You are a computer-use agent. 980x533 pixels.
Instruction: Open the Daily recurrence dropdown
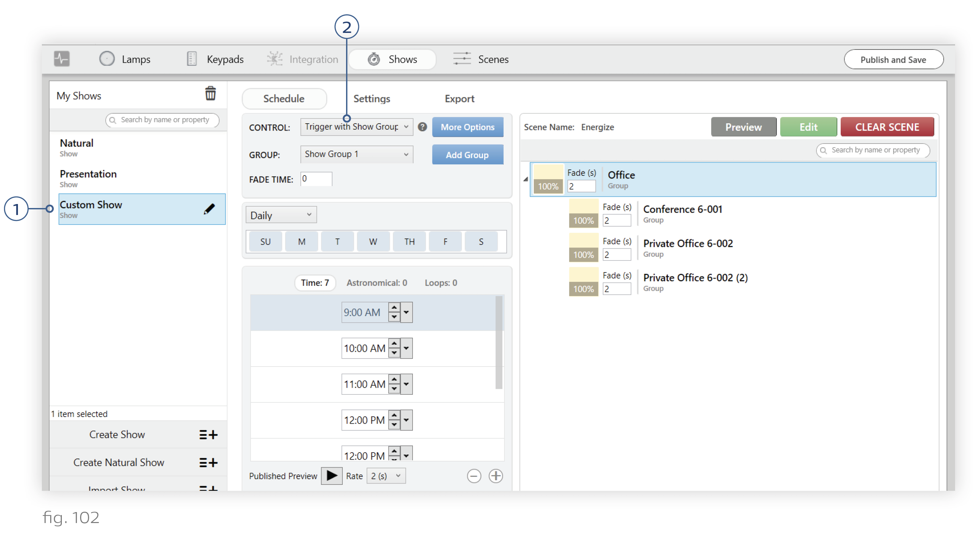(281, 215)
